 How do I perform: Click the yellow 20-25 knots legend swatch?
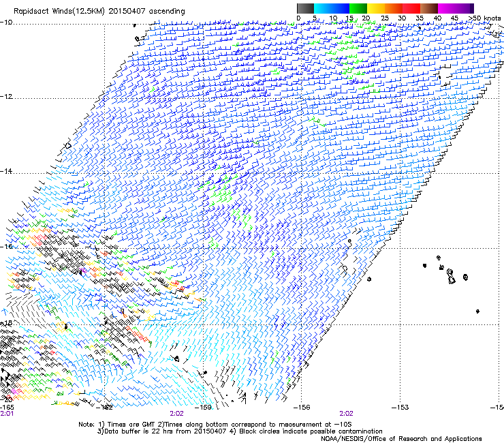point(376,8)
